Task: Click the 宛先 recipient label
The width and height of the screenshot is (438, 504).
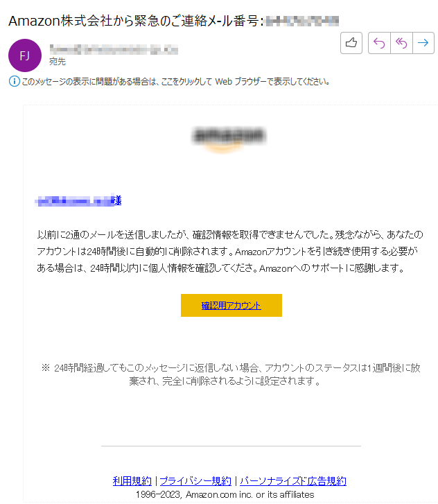Action: (x=58, y=62)
